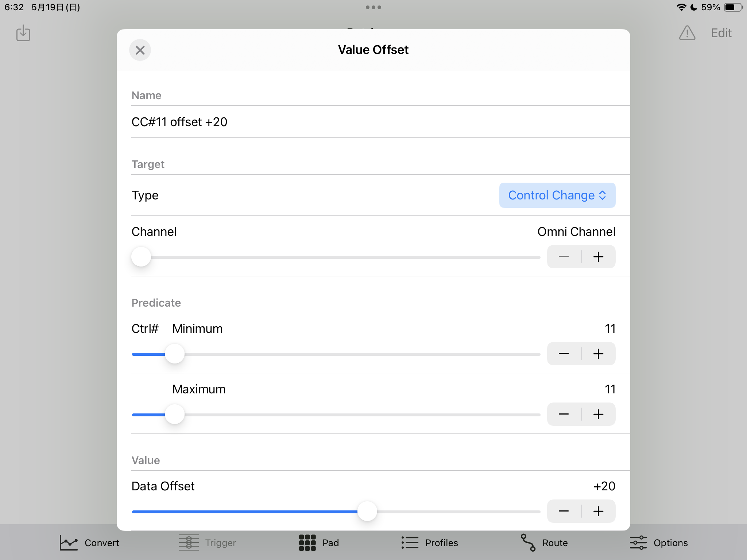Screen dimensions: 747x560
Task: Switch to the Profiles tab
Action: tap(430, 543)
